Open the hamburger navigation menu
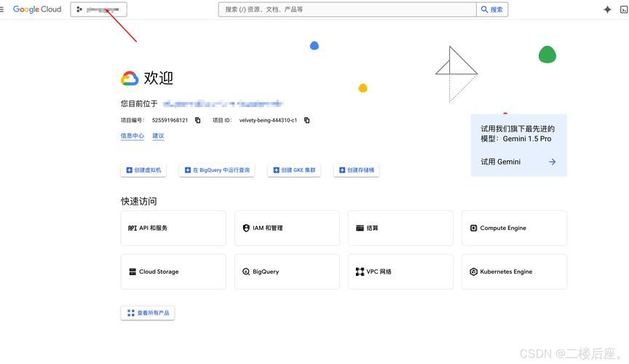 coord(1,9)
